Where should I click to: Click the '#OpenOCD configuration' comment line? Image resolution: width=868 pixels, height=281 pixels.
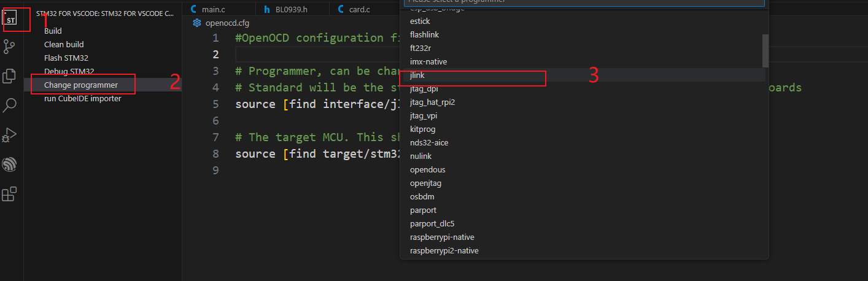pyautogui.click(x=318, y=38)
